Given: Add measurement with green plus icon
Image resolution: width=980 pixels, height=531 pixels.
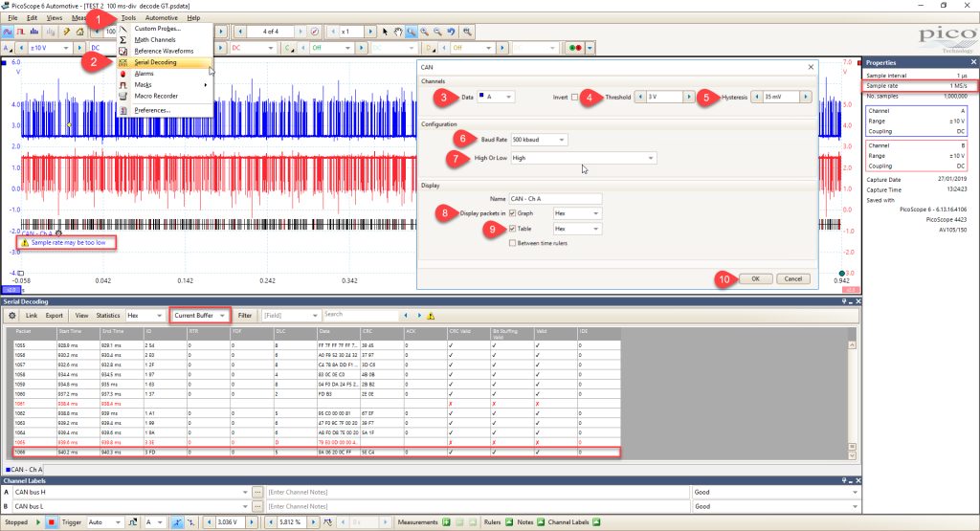Looking at the screenshot, I should pyautogui.click(x=446, y=522).
